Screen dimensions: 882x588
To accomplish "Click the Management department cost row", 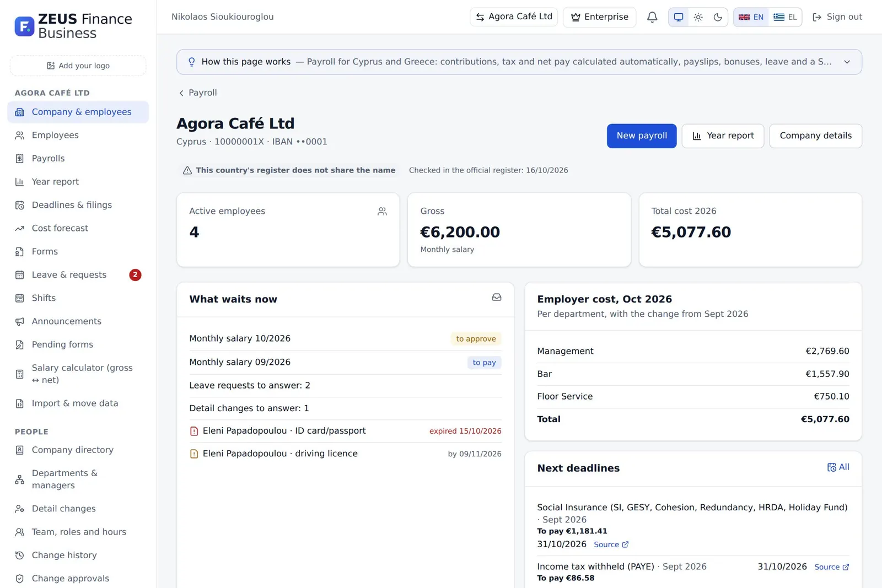I will (693, 351).
